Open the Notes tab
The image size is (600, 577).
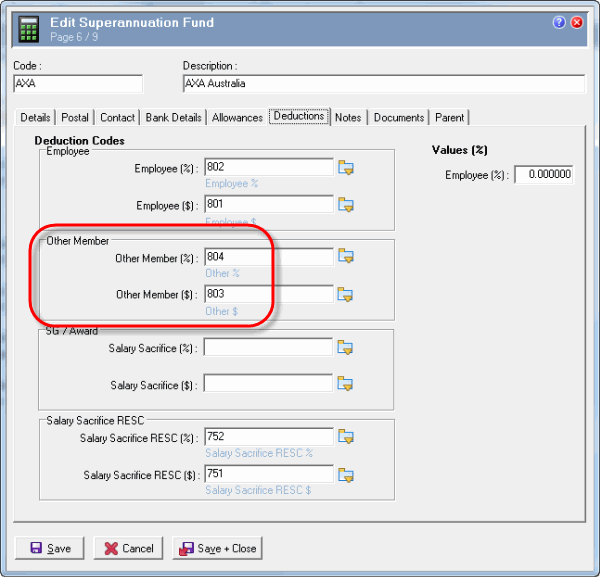[x=348, y=117]
